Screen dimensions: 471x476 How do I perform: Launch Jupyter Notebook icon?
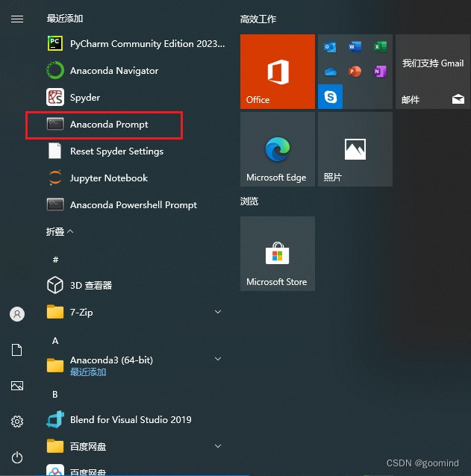(x=55, y=178)
